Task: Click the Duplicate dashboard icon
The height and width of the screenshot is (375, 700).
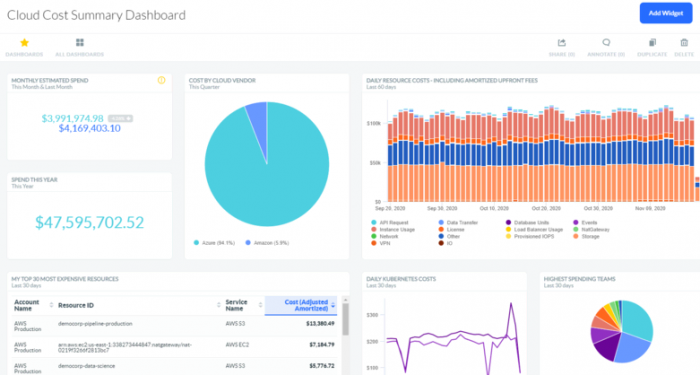Action: coord(652,43)
